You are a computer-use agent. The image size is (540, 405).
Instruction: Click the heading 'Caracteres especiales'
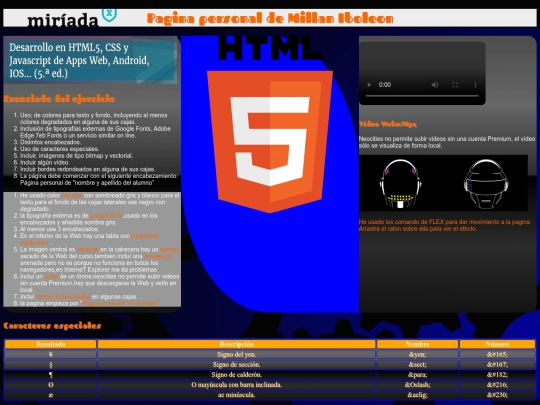pos(52,325)
